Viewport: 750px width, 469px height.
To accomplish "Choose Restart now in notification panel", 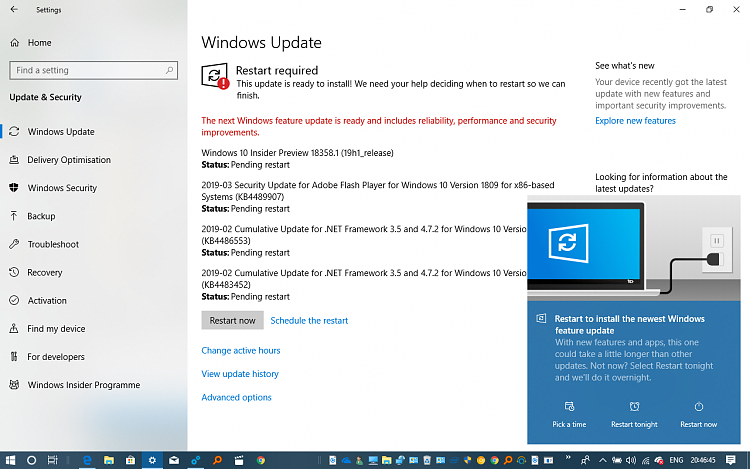I will tap(698, 414).
